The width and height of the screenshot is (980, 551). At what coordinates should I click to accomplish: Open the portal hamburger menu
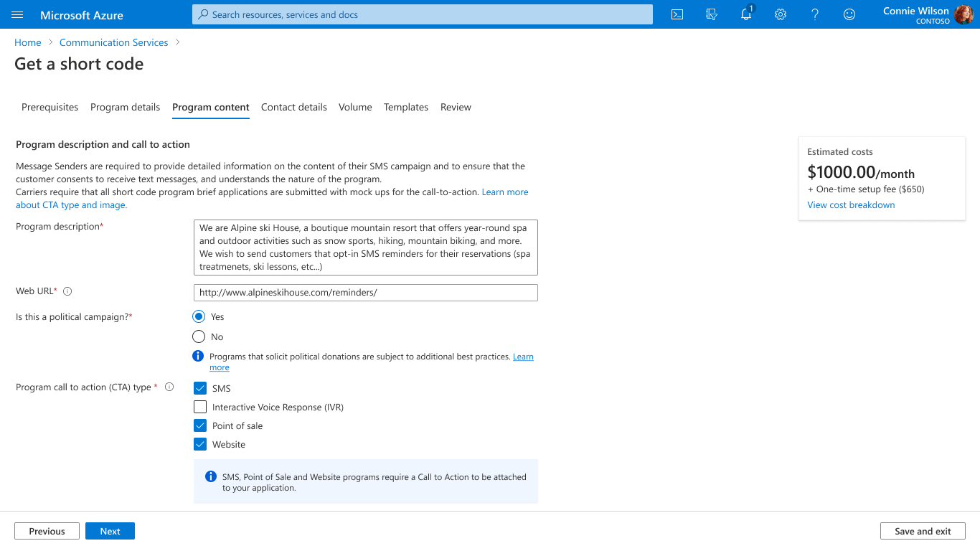[18, 14]
